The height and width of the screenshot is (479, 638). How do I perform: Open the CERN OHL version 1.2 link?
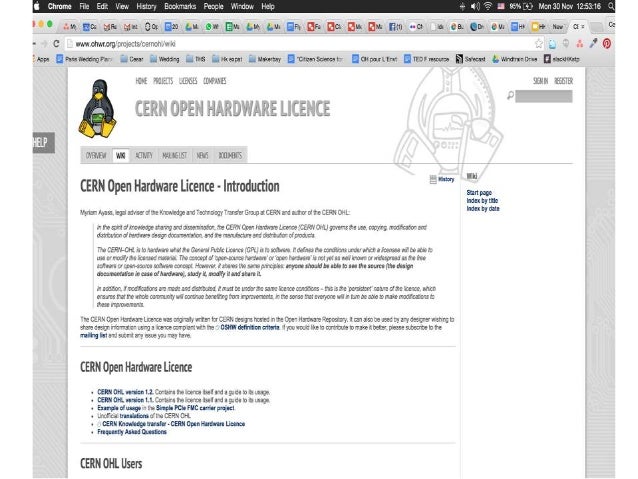point(125,392)
